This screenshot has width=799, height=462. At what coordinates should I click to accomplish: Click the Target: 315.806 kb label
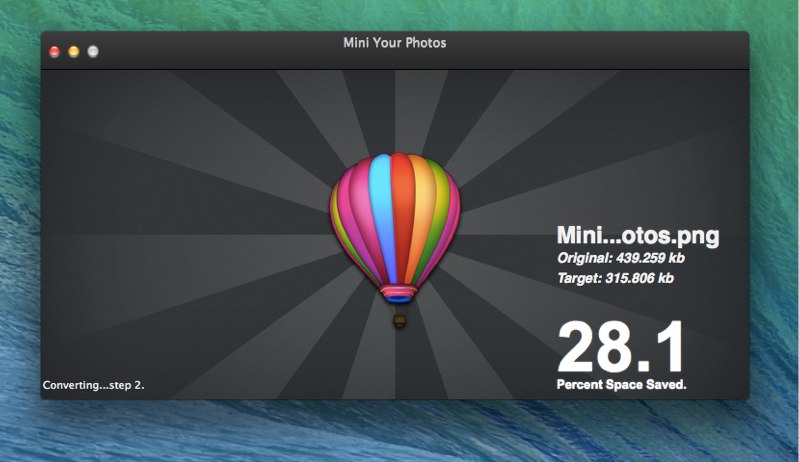click(x=616, y=279)
